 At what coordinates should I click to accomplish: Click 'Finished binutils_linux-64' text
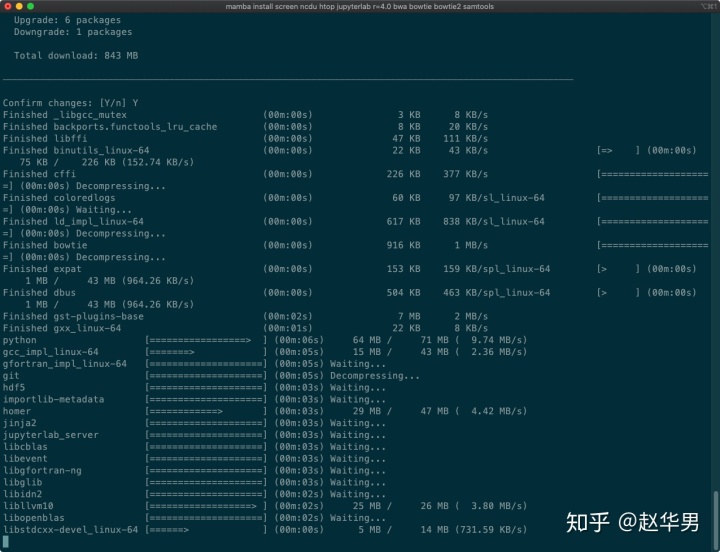(x=76, y=151)
